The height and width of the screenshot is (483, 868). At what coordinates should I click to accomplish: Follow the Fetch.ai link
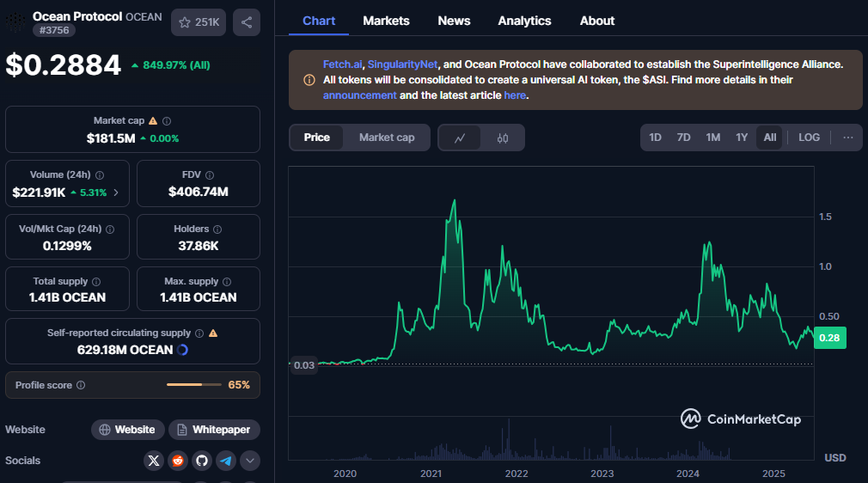342,64
